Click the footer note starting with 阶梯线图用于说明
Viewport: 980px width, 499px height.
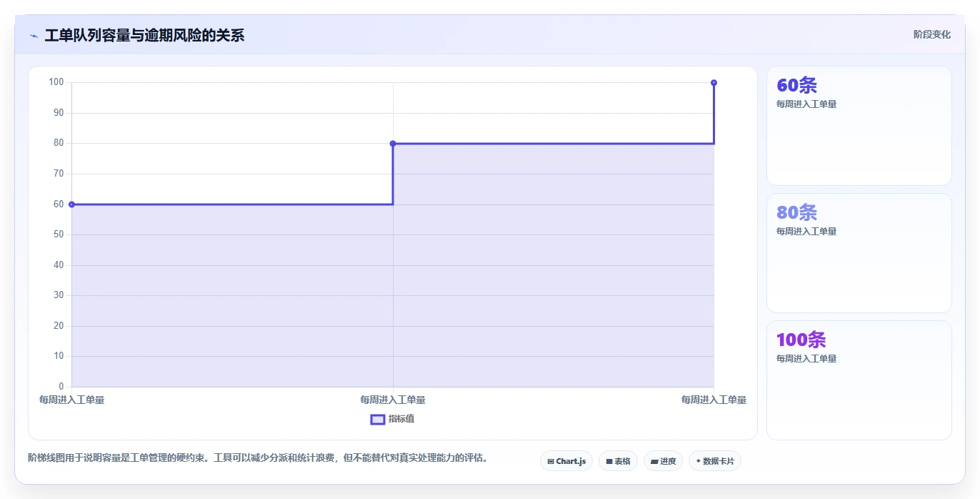[x=258, y=458]
